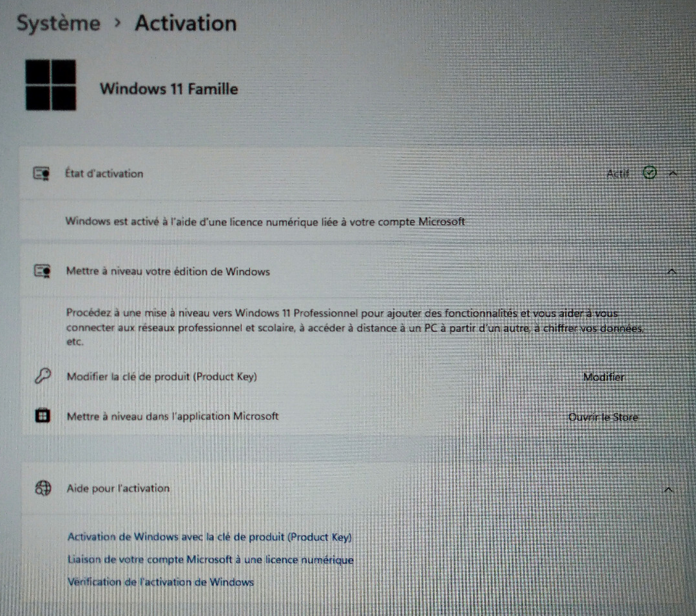Image resolution: width=696 pixels, height=616 pixels.
Task: Click the 'Procédez à une mise à niveau' description
Action: 355,327
